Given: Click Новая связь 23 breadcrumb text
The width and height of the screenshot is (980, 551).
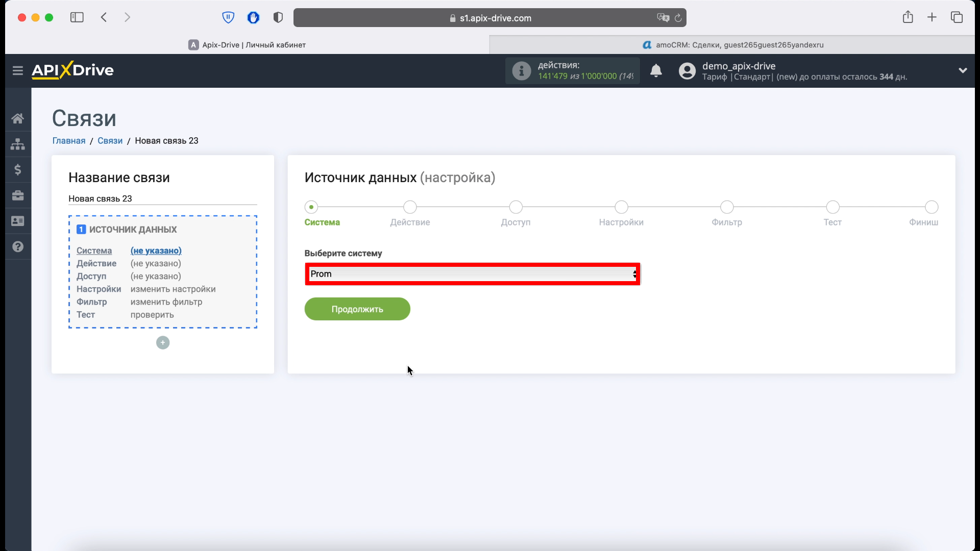Looking at the screenshot, I should click(x=166, y=141).
